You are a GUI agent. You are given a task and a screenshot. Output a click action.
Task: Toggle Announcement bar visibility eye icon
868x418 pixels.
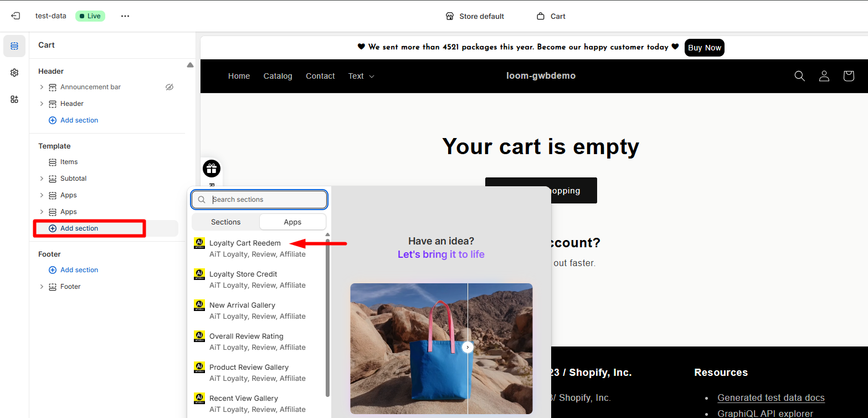point(170,87)
